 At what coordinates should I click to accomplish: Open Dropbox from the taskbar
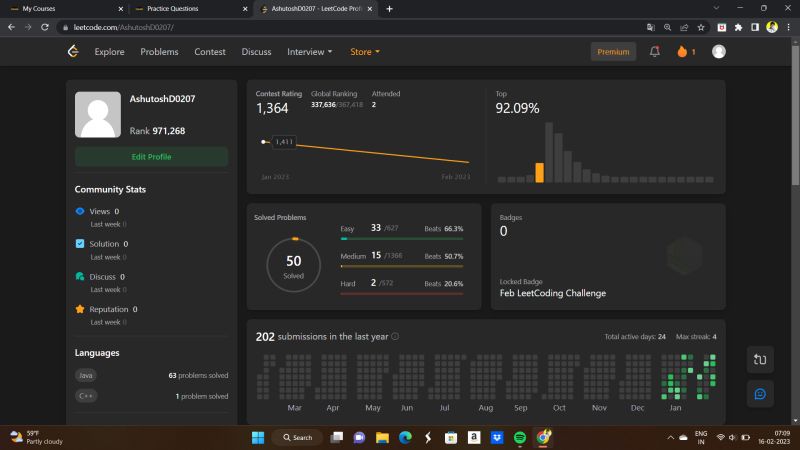497,438
